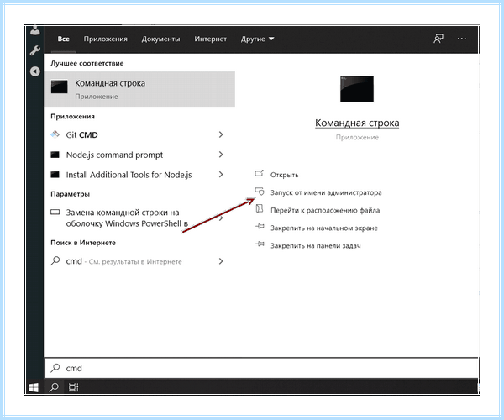Image resolution: width=504 pixels, height=420 pixels.
Task: Click the wrench tools icon in sidebar
Action: (35, 50)
